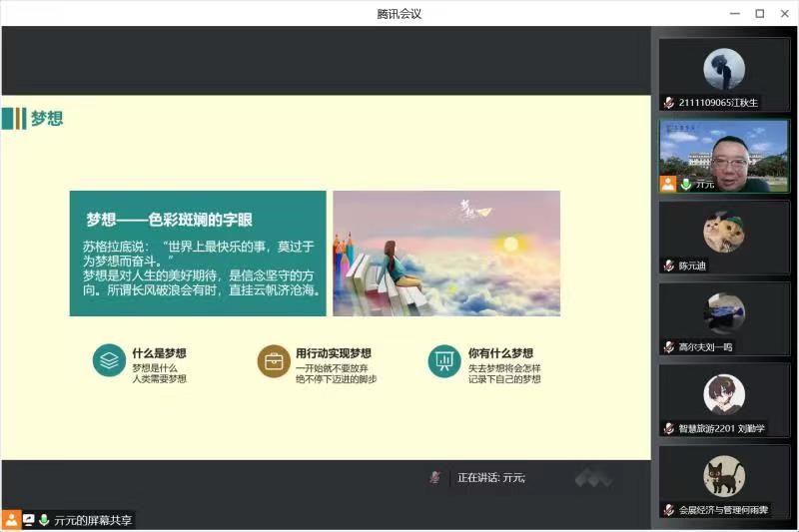Viewport: 799px width, 532px height.
Task: Click the 亓元的屏幕共享 label
Action: (x=93, y=520)
